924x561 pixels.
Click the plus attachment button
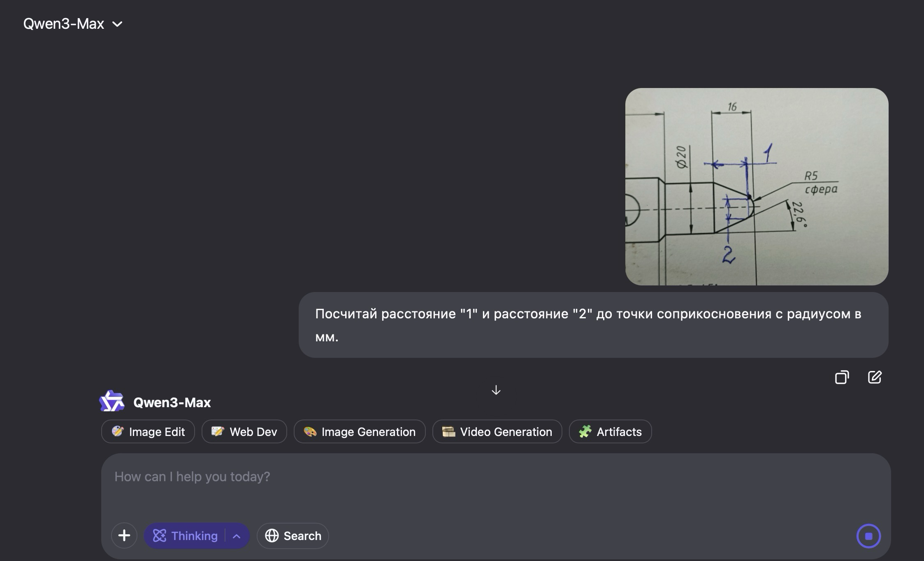click(124, 535)
